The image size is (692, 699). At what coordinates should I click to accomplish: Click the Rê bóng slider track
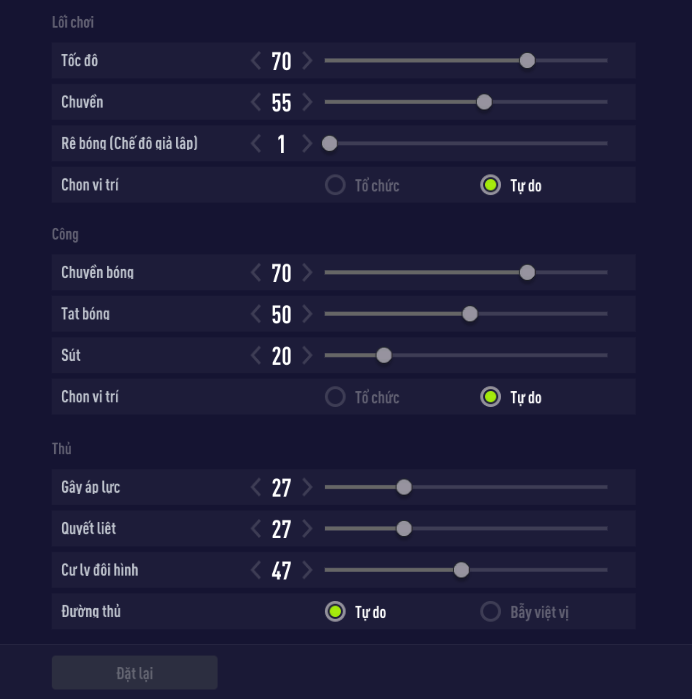pyautogui.click(x=470, y=144)
